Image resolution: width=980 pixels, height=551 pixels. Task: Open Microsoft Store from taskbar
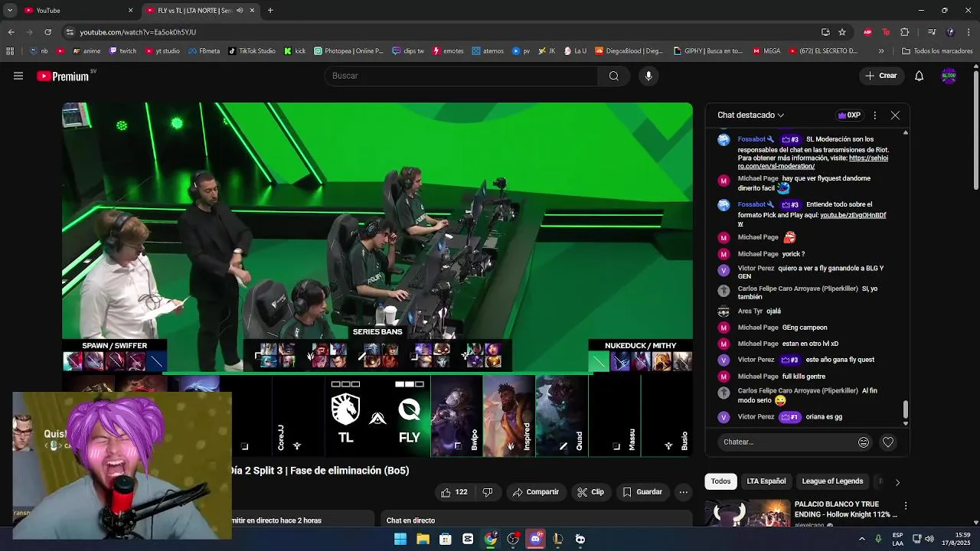click(446, 539)
